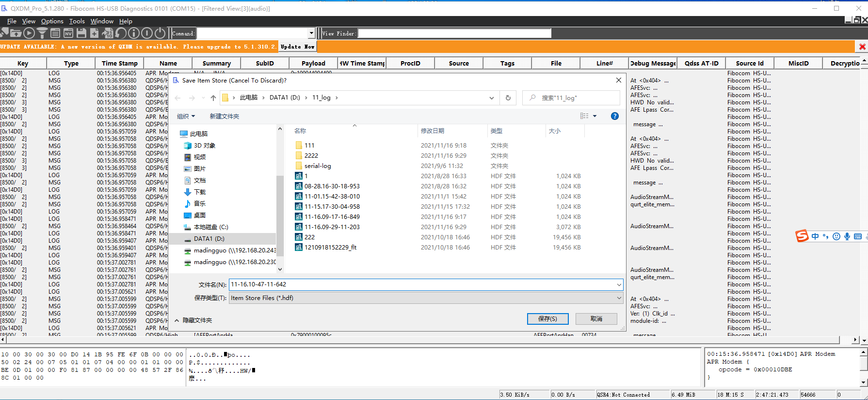Open the 1210918152229_flt HDF file
This screenshot has width=868, height=400.
tap(330, 248)
